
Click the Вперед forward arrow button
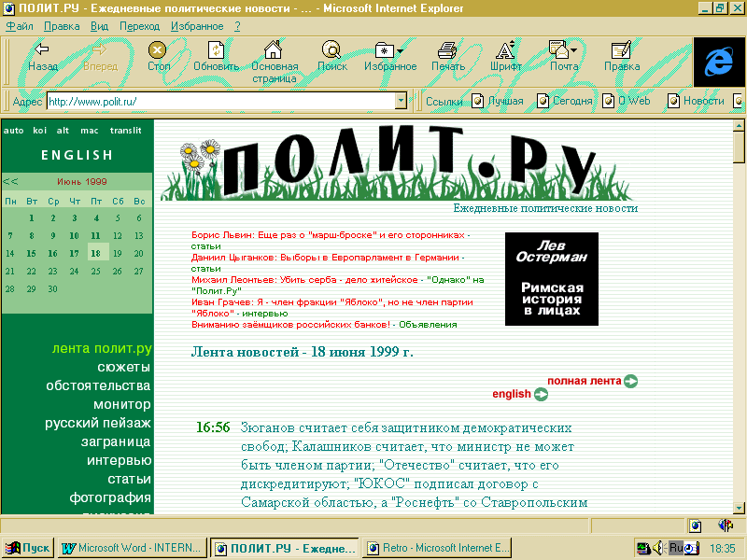[x=100, y=57]
